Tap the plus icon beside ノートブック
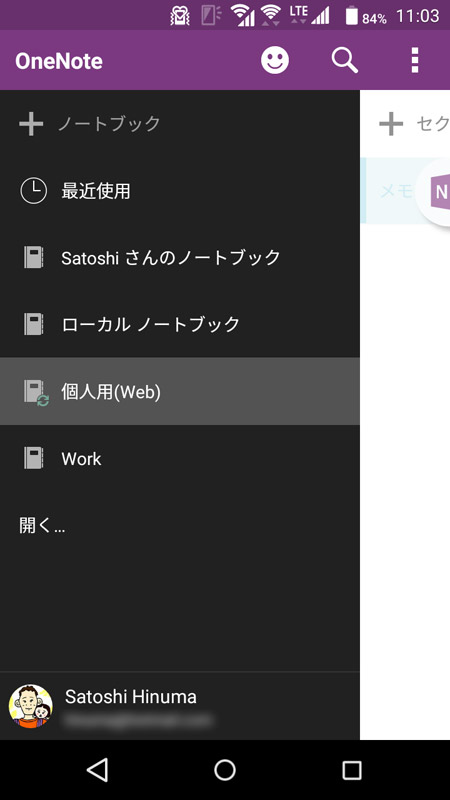This screenshot has width=450, height=800. pos(31,123)
